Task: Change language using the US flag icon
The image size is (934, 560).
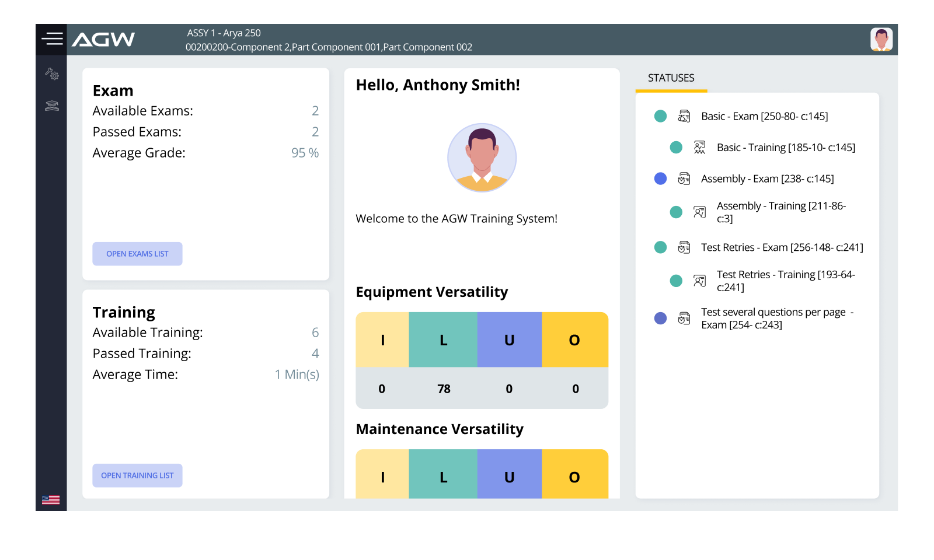Action: (x=51, y=500)
